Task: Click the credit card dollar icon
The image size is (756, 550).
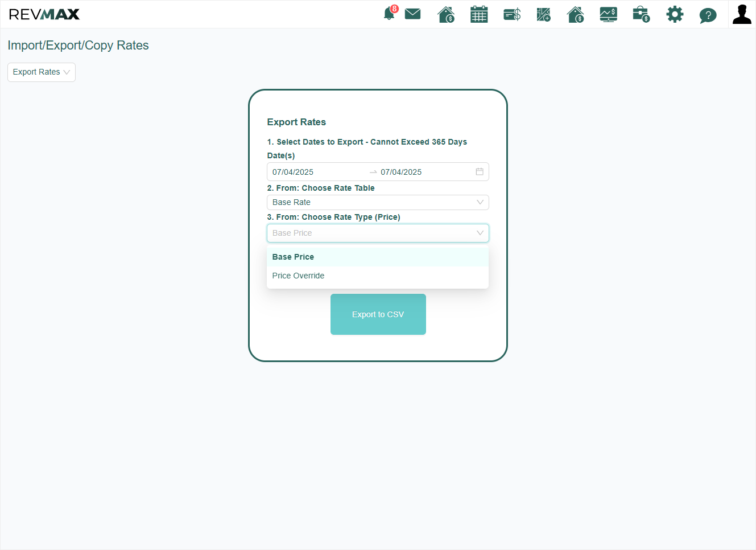Action: click(x=512, y=14)
